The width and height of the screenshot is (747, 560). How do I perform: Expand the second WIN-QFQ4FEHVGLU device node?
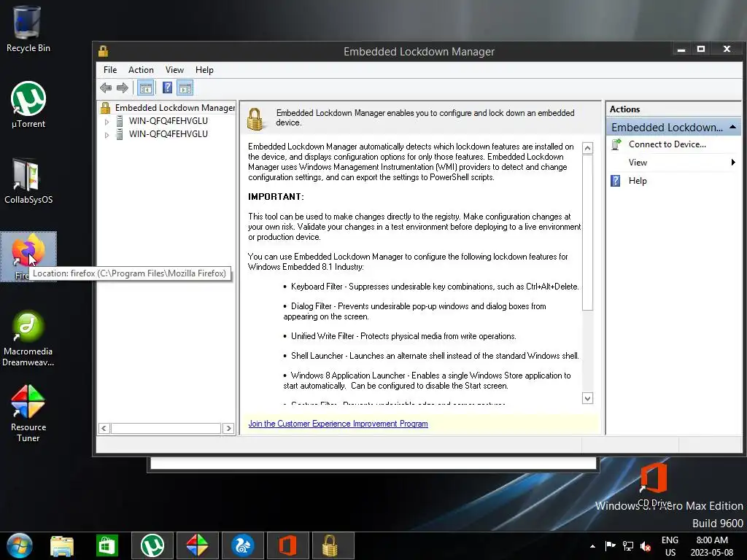(107, 135)
